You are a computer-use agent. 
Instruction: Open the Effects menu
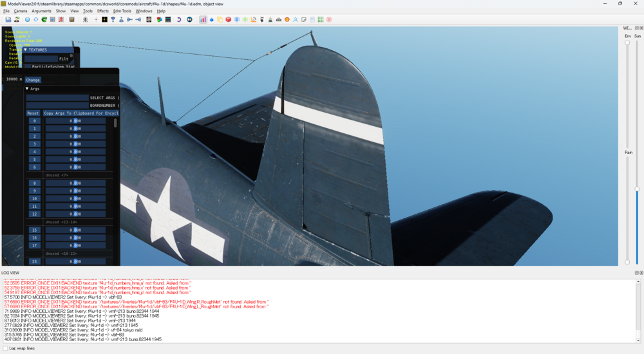coord(102,11)
